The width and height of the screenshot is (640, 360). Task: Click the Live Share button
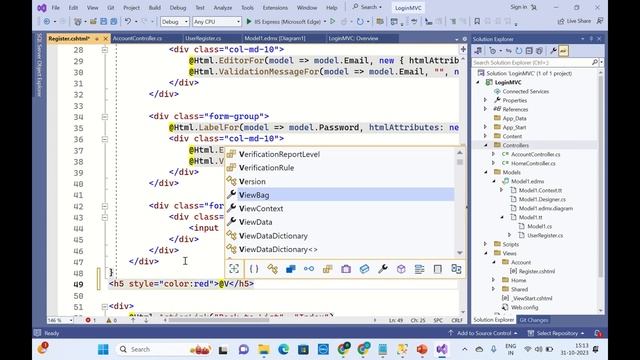574,21
